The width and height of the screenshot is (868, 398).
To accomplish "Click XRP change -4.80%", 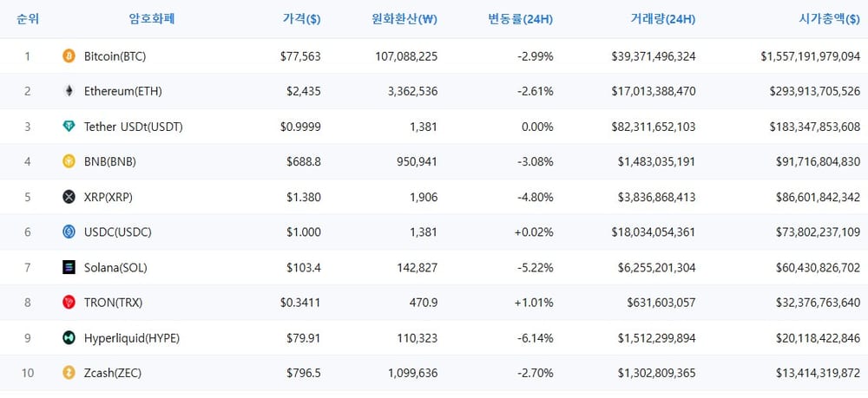I will pos(535,197).
